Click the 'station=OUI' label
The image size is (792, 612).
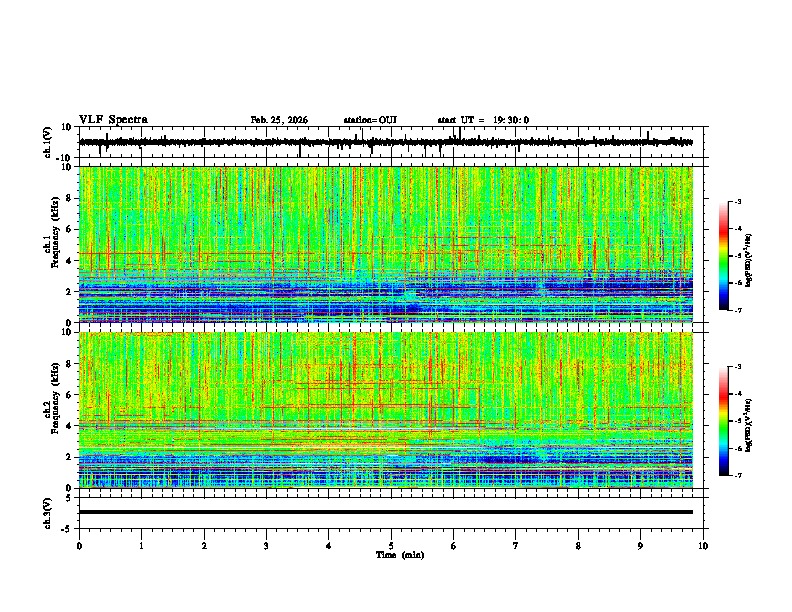[370, 120]
